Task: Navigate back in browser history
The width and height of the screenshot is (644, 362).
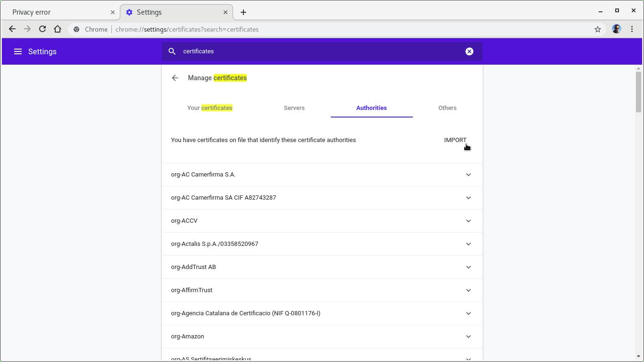Action: tap(12, 29)
